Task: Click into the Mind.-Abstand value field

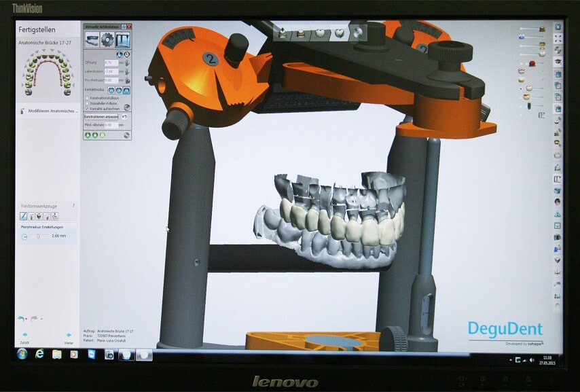Action: 111,125
